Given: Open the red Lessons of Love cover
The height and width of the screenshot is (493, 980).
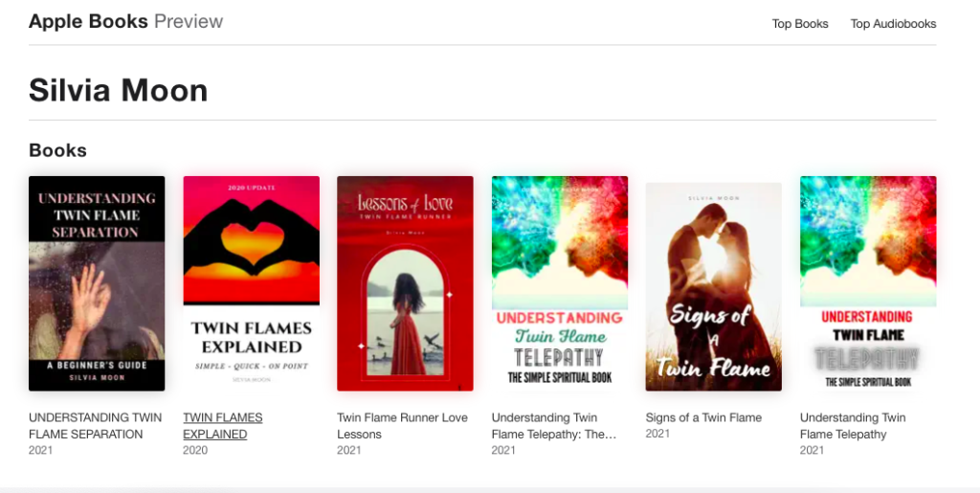Looking at the screenshot, I should click(405, 283).
